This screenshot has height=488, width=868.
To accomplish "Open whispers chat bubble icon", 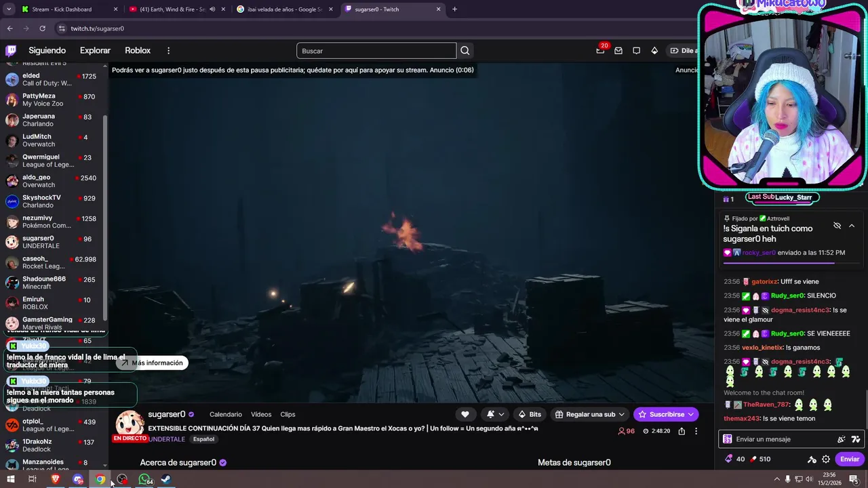I will (636, 51).
